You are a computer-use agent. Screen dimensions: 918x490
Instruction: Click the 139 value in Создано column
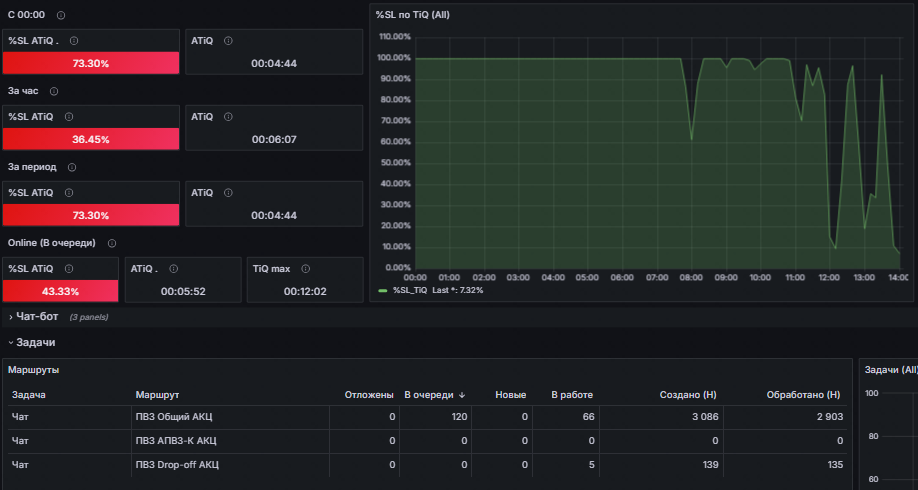pos(711,465)
